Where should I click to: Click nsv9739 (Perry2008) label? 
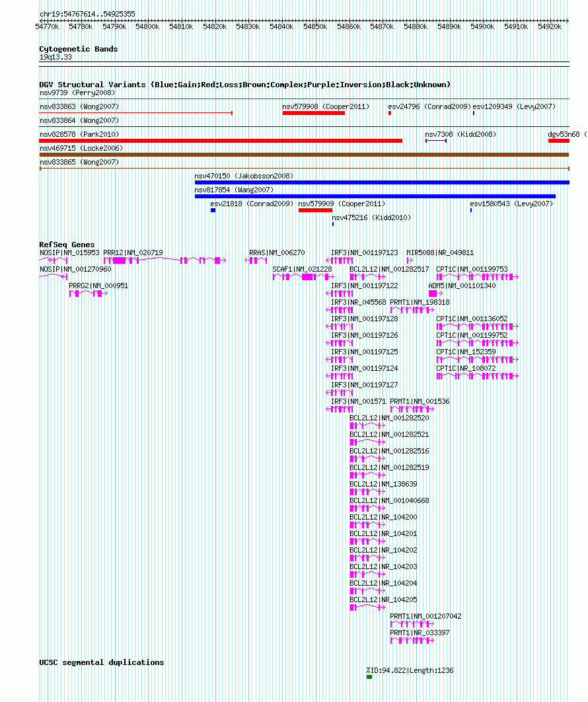77,93
